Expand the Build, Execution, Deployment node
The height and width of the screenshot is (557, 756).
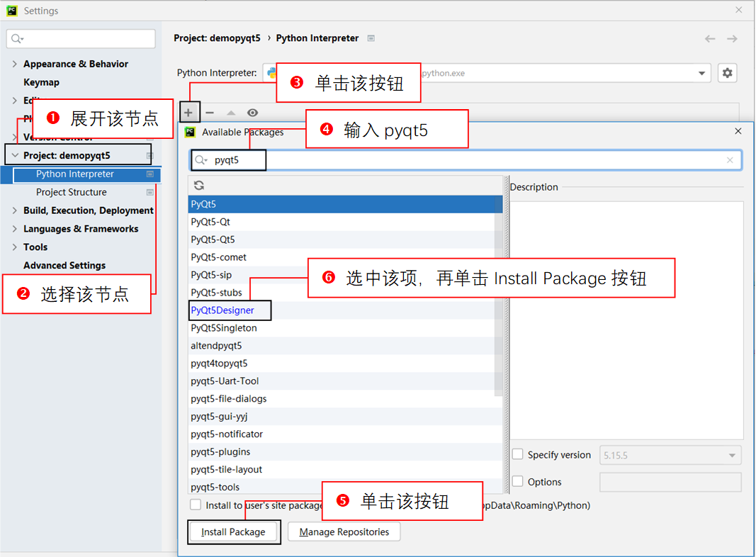pos(14,210)
